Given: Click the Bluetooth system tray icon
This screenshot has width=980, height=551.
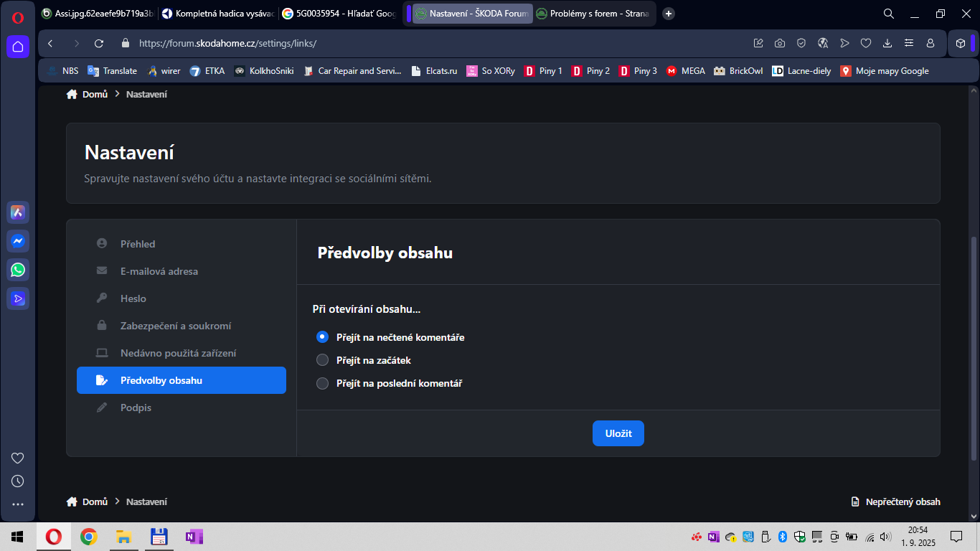Looking at the screenshot, I should [x=783, y=537].
